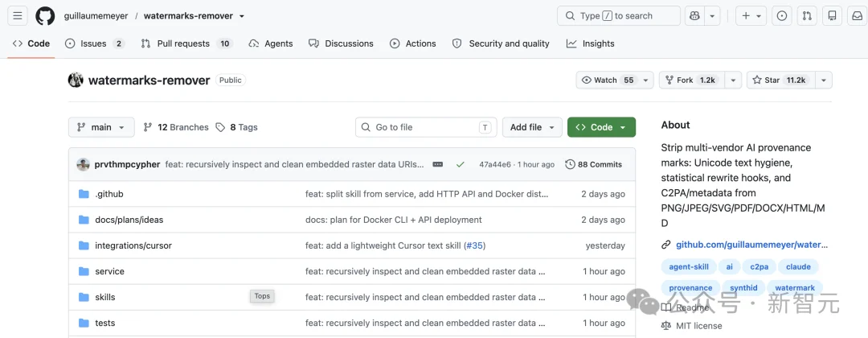Open pull requests icon in top bar
Screen dimensions: 868x338
click(x=807, y=16)
